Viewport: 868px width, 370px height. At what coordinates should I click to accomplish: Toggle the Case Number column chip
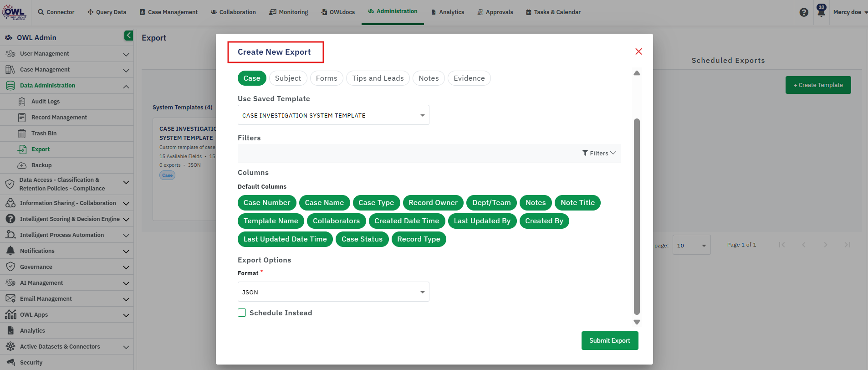267,203
